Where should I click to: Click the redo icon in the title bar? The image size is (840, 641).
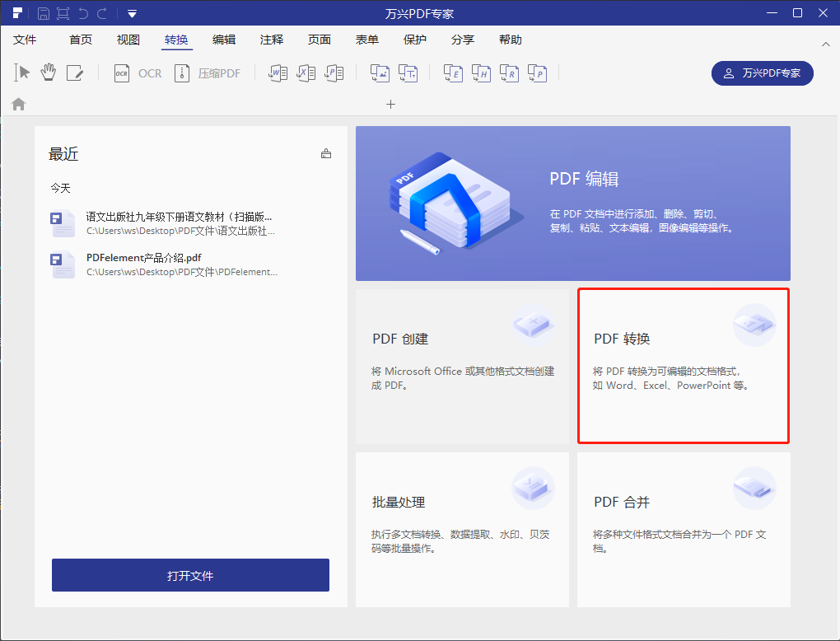101,12
